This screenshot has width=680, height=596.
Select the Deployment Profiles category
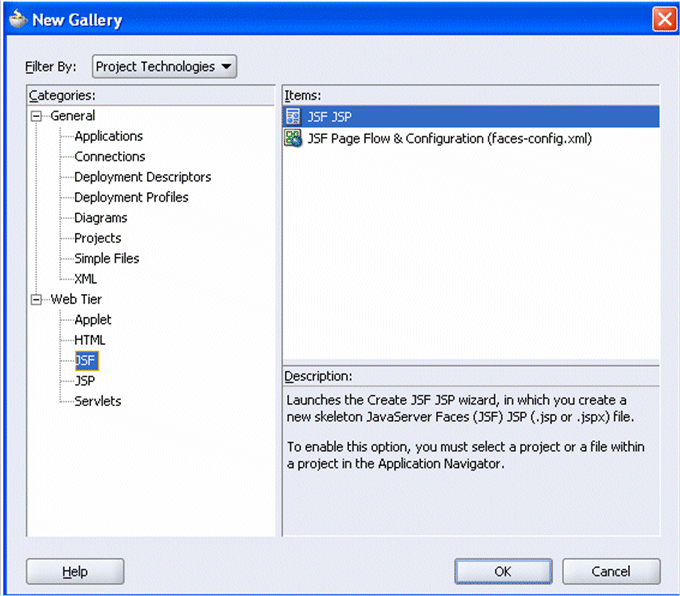coord(131,197)
